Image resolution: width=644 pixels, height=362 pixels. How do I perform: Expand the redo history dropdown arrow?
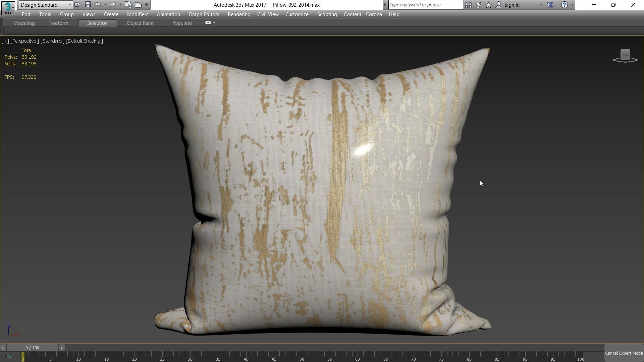pyautogui.click(x=120, y=5)
